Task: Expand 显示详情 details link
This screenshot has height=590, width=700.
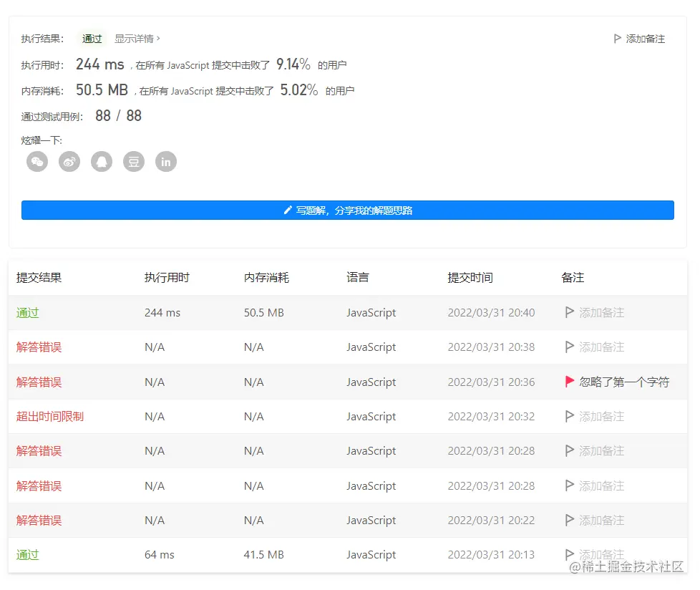Action: coord(137,39)
